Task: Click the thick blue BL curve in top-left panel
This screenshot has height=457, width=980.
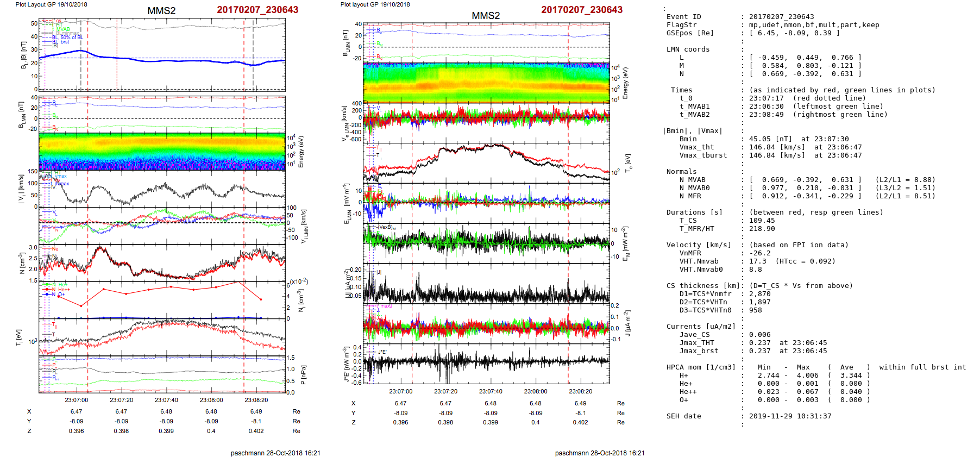Action: (163, 60)
